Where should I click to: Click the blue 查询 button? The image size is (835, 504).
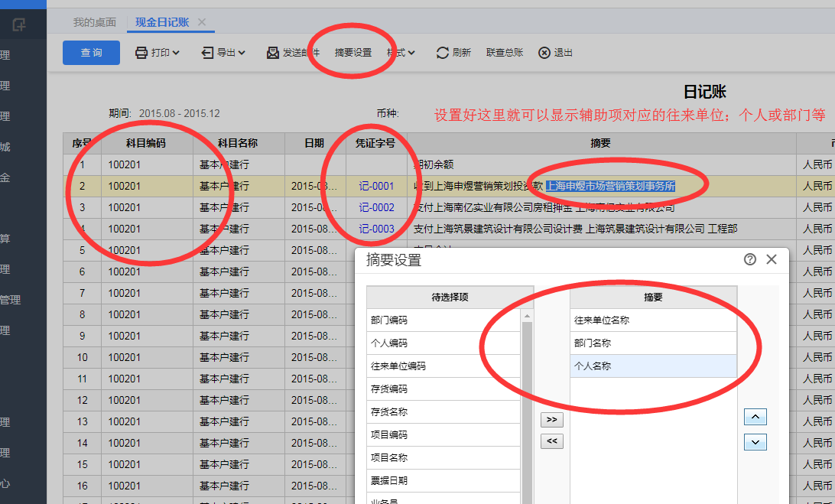91,53
